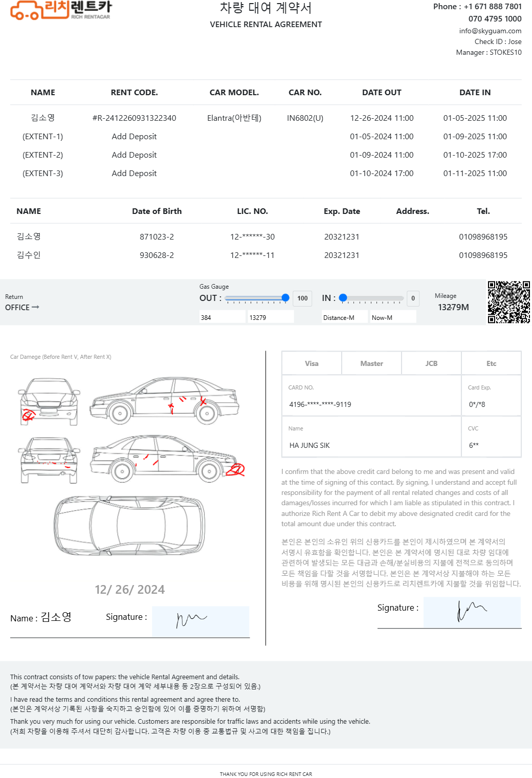Click driver name 김수인
Screen dimensions: 532x778
[x=29, y=255]
